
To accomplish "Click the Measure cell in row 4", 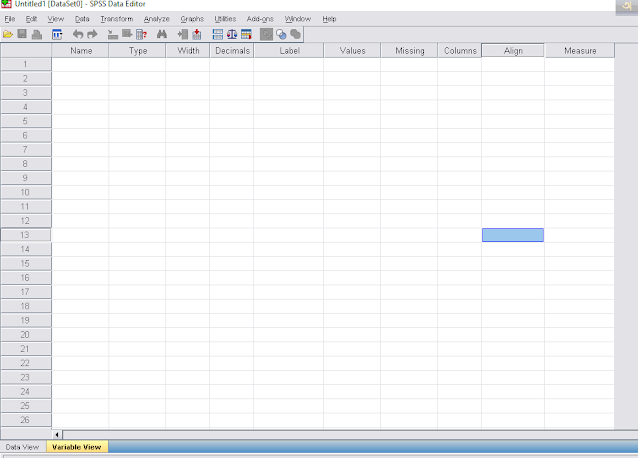I will point(579,107).
